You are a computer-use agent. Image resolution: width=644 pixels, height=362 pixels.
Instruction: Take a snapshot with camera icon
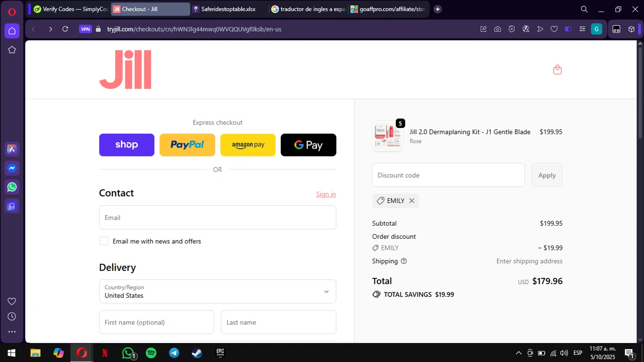click(x=498, y=29)
